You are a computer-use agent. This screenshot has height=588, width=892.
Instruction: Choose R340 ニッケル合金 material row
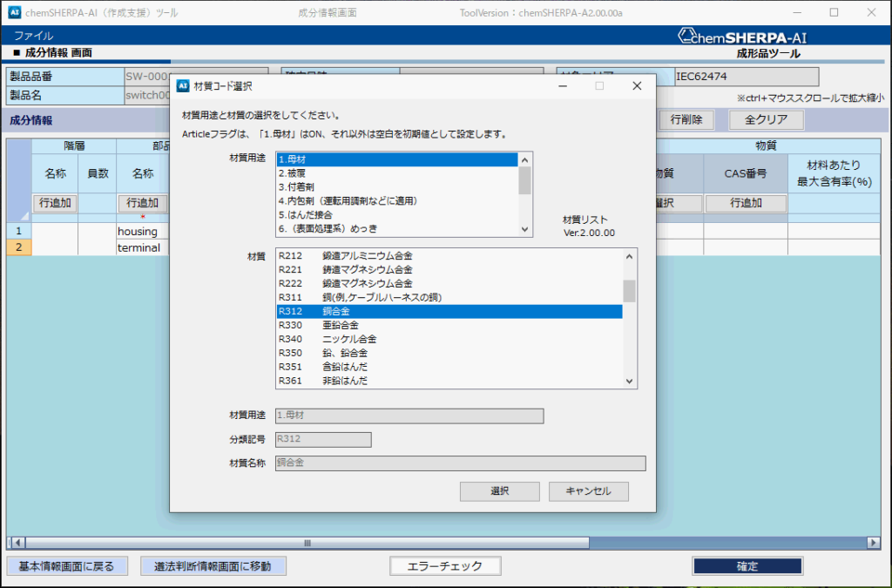449,339
